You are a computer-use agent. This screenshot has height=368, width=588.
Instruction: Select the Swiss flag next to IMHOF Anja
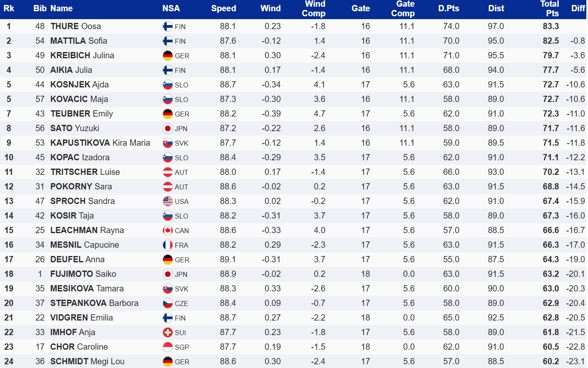168,333
